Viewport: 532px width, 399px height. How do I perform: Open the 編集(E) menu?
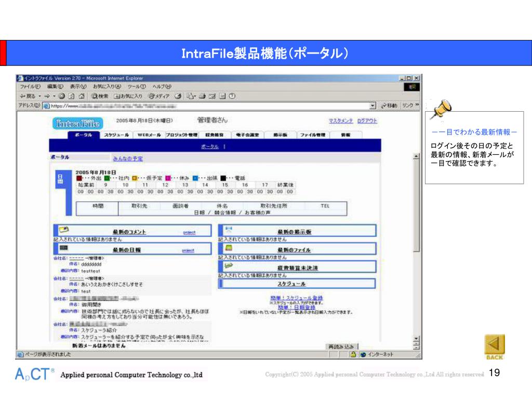pos(55,87)
